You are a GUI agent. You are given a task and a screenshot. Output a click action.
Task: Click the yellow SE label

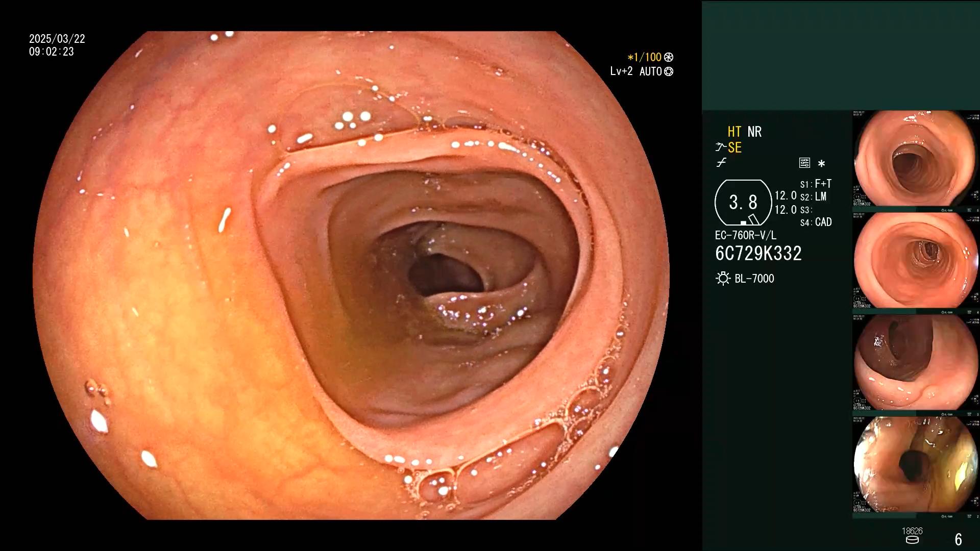click(x=734, y=147)
